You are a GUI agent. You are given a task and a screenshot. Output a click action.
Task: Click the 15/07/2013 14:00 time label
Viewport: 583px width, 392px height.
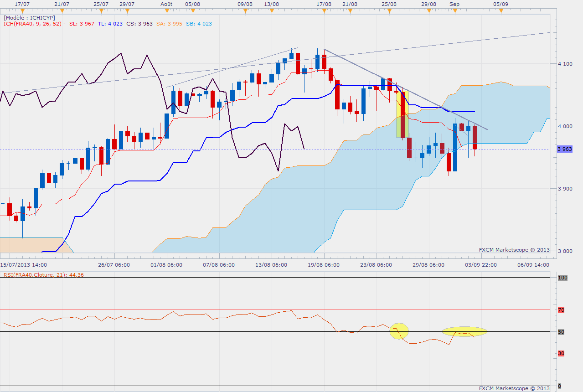[x=23, y=264]
